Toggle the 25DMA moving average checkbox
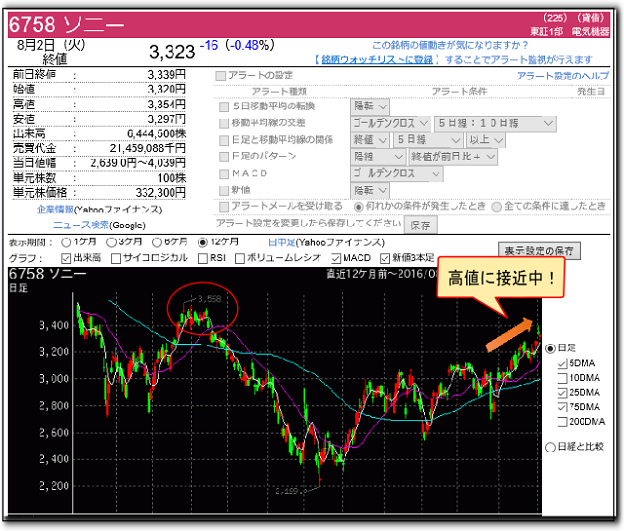The width and height of the screenshot is (624, 531). [x=562, y=393]
